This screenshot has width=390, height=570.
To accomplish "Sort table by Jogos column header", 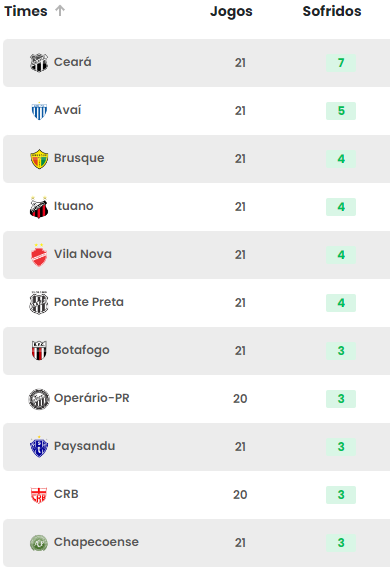I will coord(231,11).
